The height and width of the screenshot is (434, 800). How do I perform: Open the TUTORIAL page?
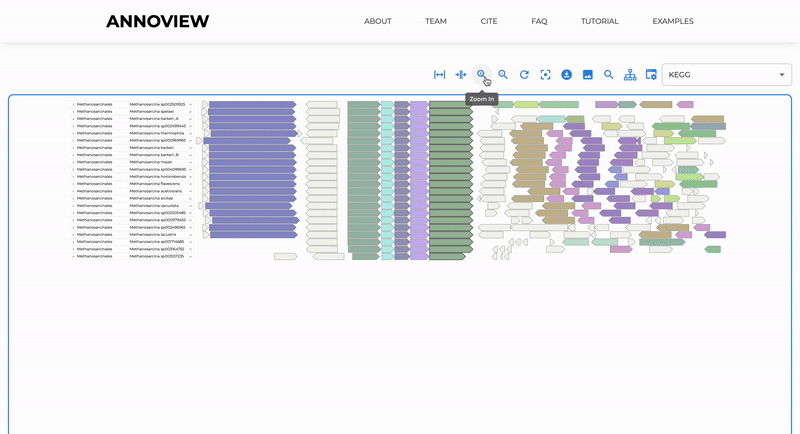pos(599,21)
